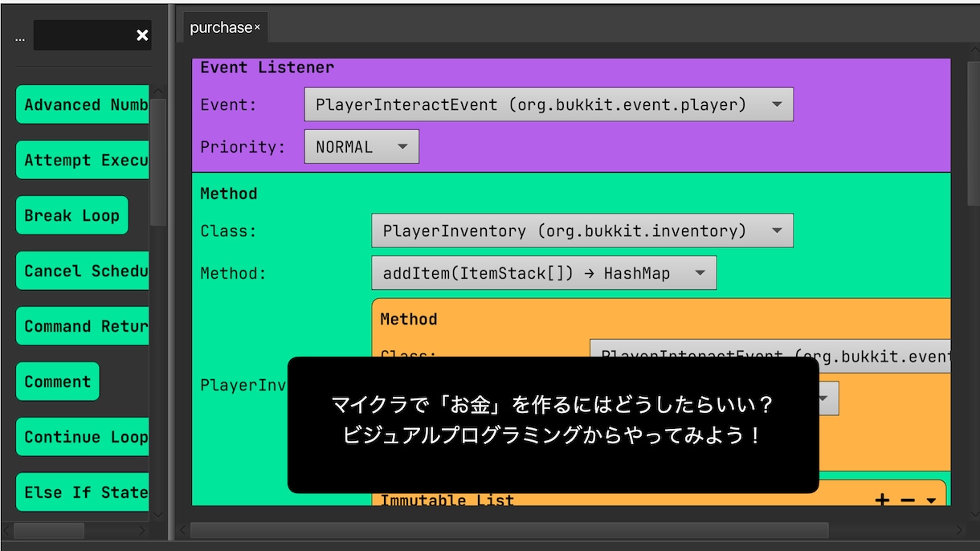This screenshot has height=551, width=980.
Task: Click the block list horizontal scrollbar
Action: pos(49,531)
